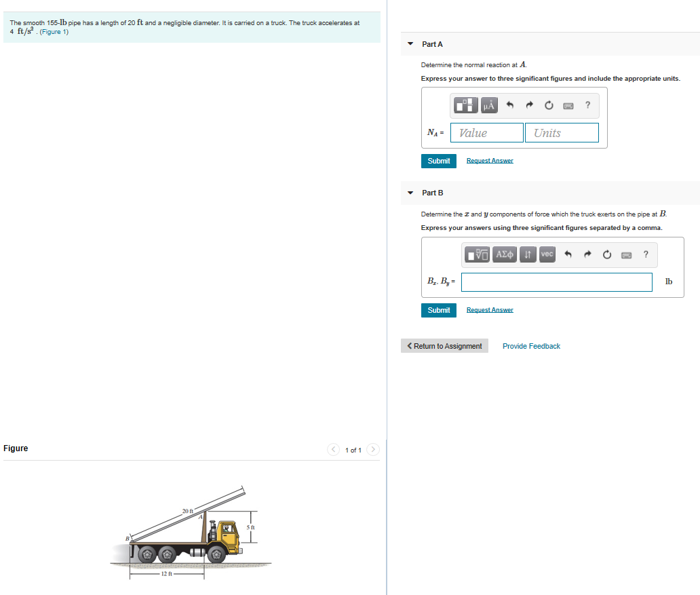Collapse the Part A section
The width and height of the screenshot is (700, 595).
(410, 43)
